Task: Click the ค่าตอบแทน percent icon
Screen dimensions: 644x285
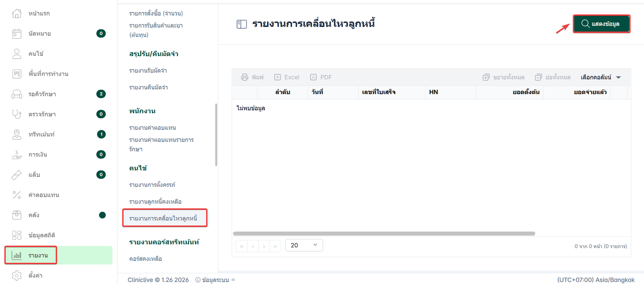Action: [17, 195]
